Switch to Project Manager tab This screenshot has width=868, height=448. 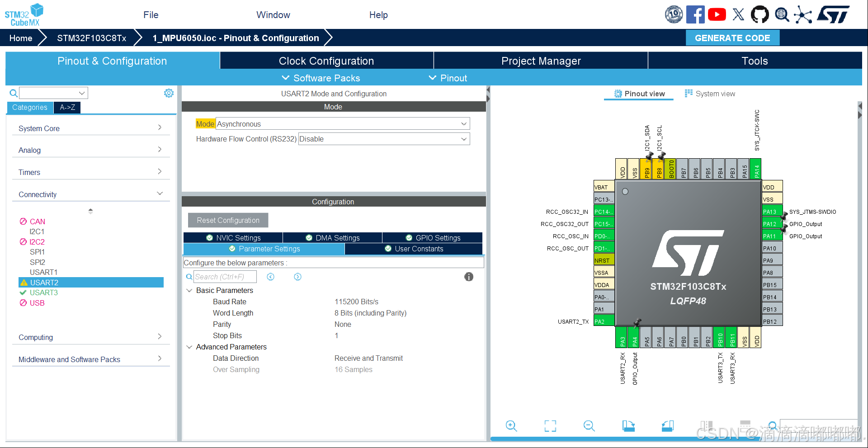541,61
